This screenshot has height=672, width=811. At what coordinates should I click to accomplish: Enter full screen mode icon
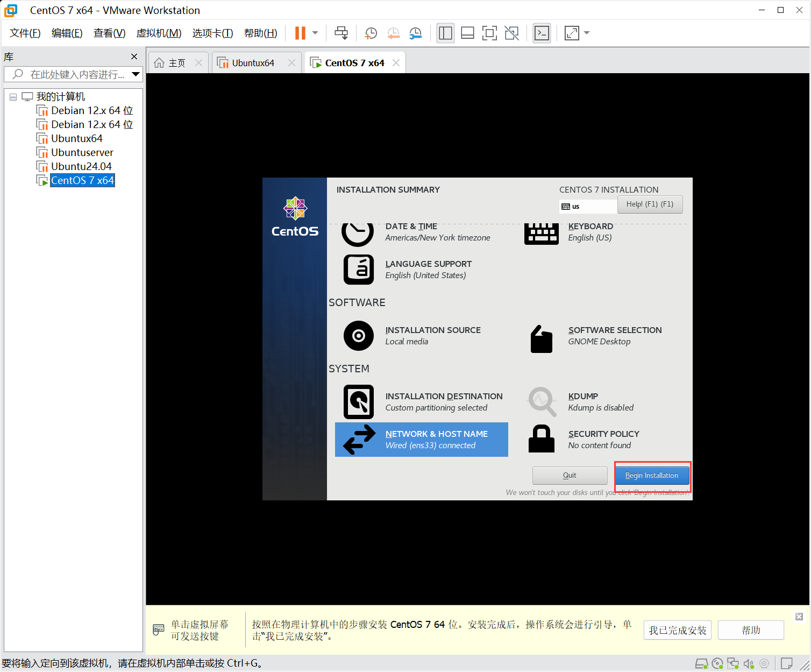pos(489,33)
